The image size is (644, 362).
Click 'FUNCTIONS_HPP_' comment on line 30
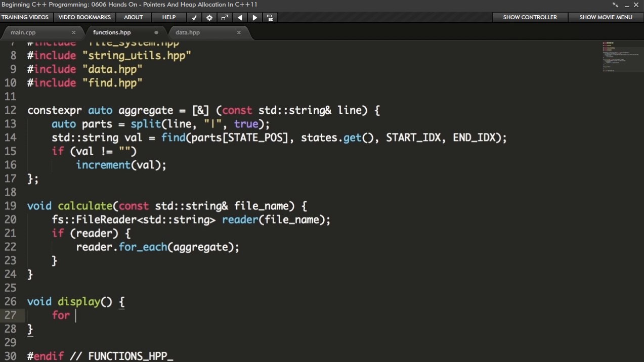(x=131, y=356)
